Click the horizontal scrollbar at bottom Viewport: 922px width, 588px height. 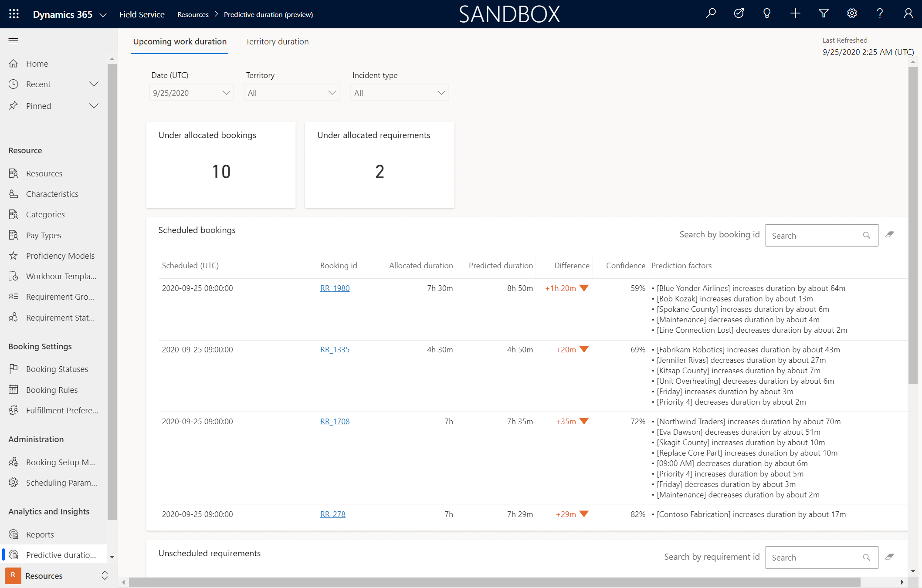pos(495,582)
